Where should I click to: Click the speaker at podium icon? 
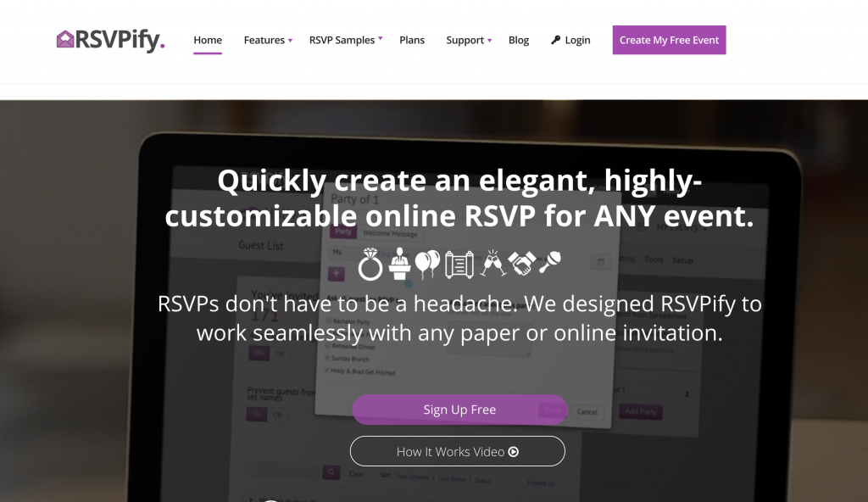pyautogui.click(x=399, y=264)
